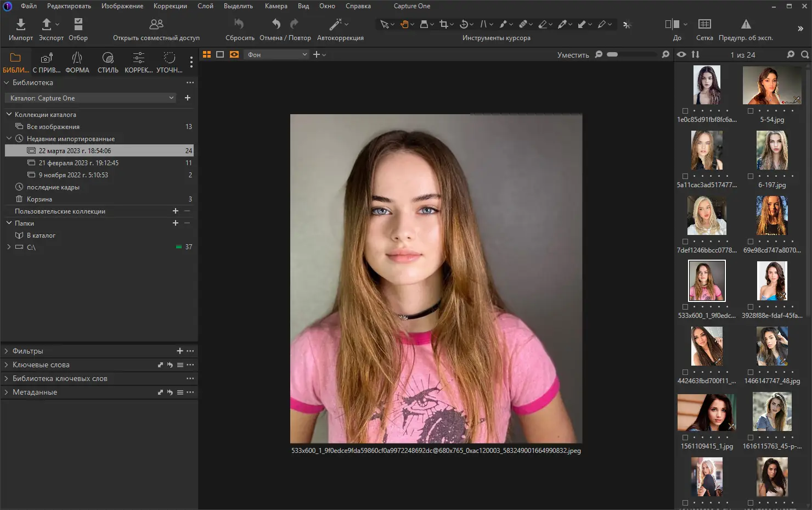The image size is (812, 510).
Task: Open the Catalog: Capture One dropdown
Action: (91, 98)
